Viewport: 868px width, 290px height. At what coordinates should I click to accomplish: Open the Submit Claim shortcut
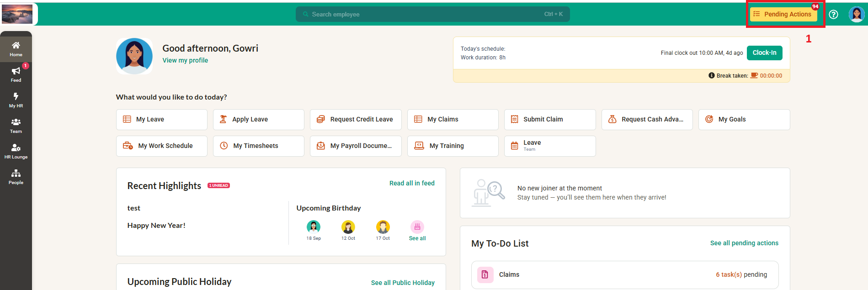(x=550, y=120)
